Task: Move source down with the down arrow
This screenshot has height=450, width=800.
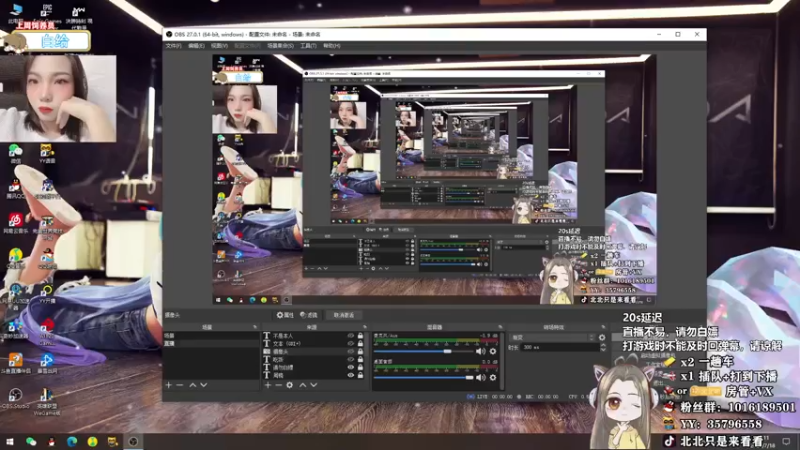Action: pyautogui.click(x=314, y=385)
